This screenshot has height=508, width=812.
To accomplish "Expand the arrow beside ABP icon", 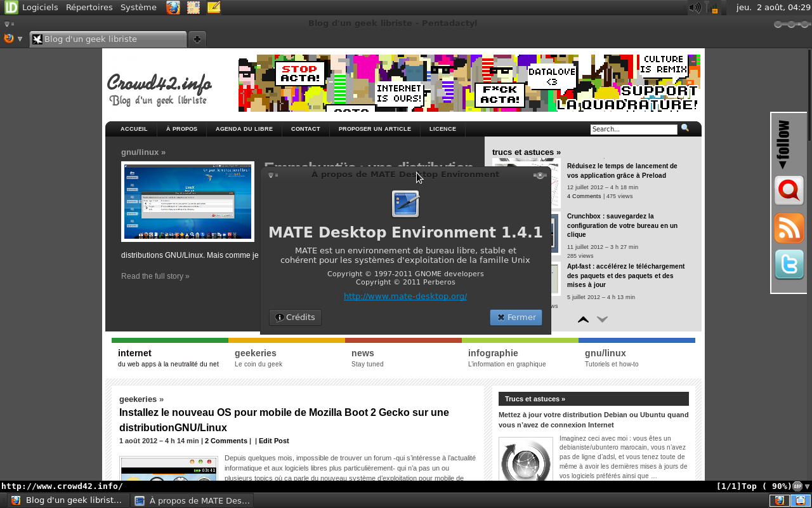I will [x=808, y=486].
